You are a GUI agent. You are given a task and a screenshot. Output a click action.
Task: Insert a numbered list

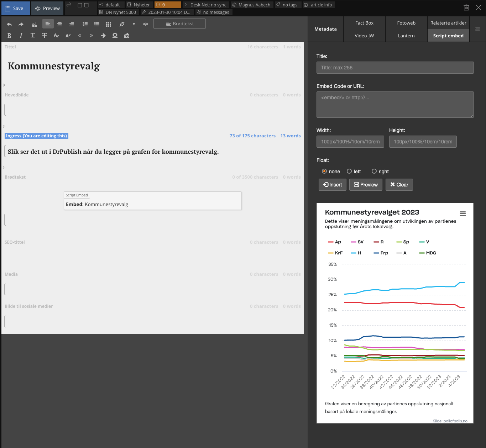coord(85,24)
